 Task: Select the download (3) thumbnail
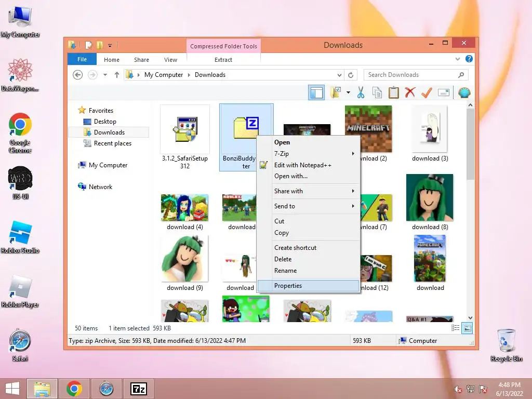[x=430, y=134]
